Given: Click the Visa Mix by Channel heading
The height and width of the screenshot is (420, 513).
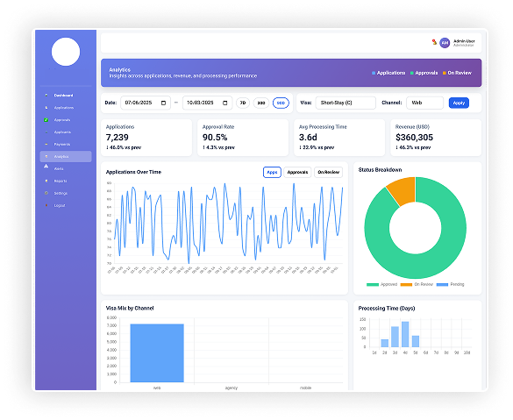Looking at the screenshot, I should tap(130, 308).
